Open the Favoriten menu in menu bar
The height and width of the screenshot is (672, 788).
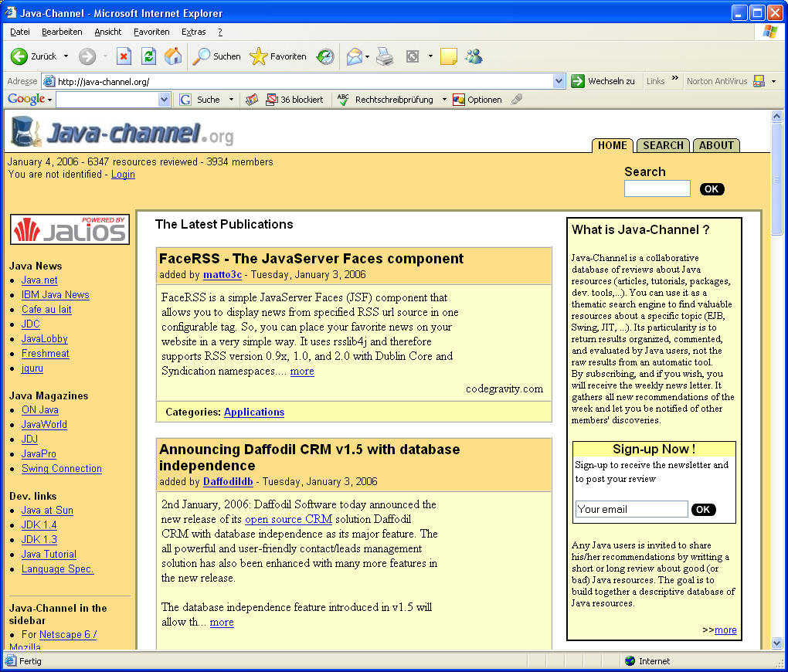click(151, 32)
